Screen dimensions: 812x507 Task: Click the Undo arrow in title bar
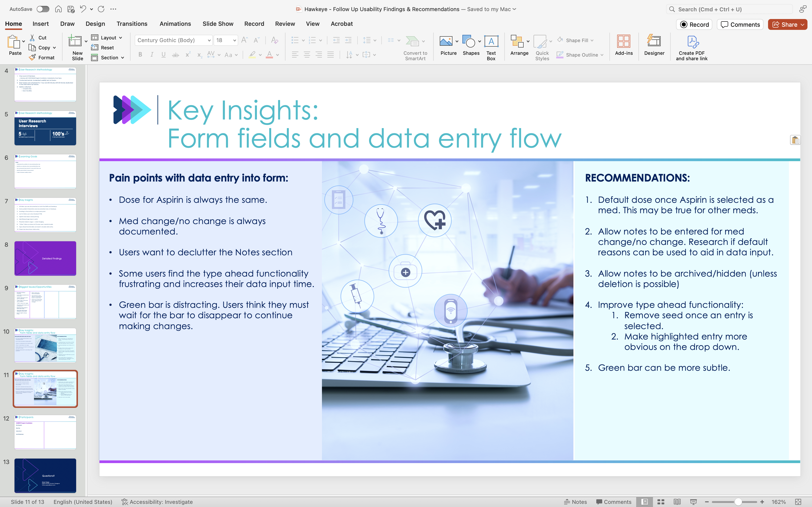click(x=83, y=9)
